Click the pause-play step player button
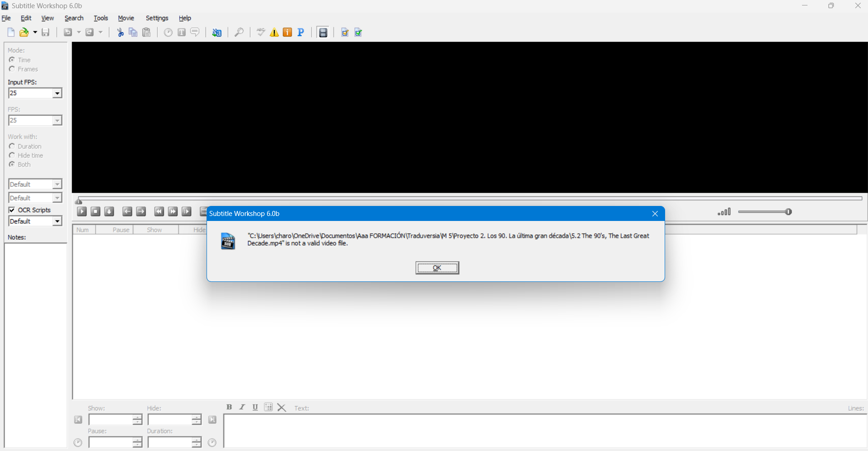868x451 pixels. 187,211
